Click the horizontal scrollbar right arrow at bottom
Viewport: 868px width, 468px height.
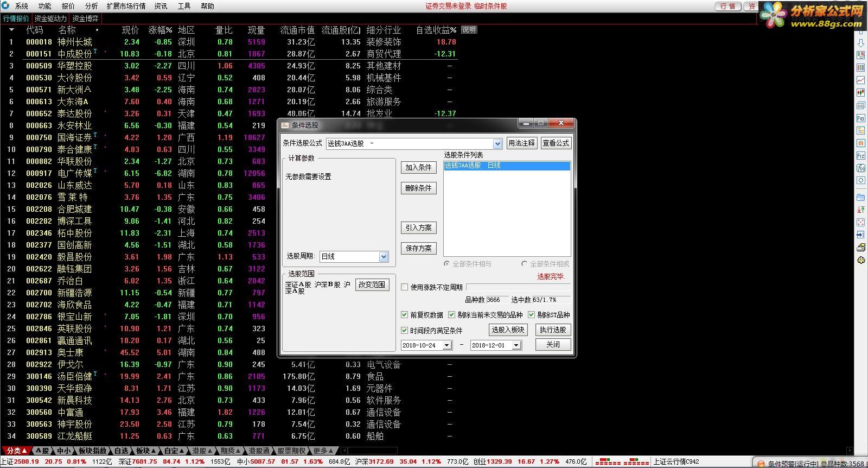[x=849, y=451]
